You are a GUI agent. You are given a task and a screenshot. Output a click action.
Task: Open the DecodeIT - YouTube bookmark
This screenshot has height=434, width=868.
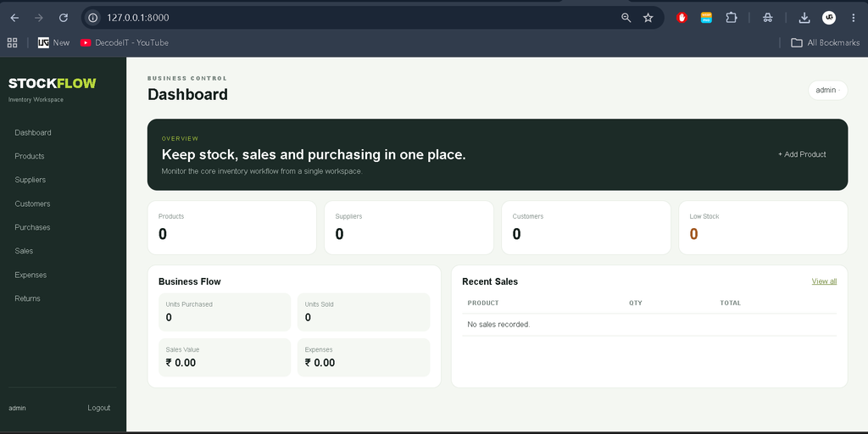(x=124, y=42)
